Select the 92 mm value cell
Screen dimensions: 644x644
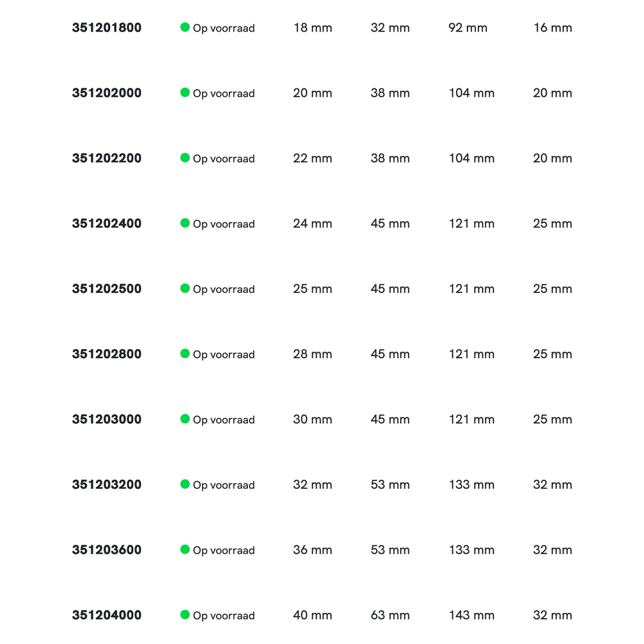tap(468, 28)
